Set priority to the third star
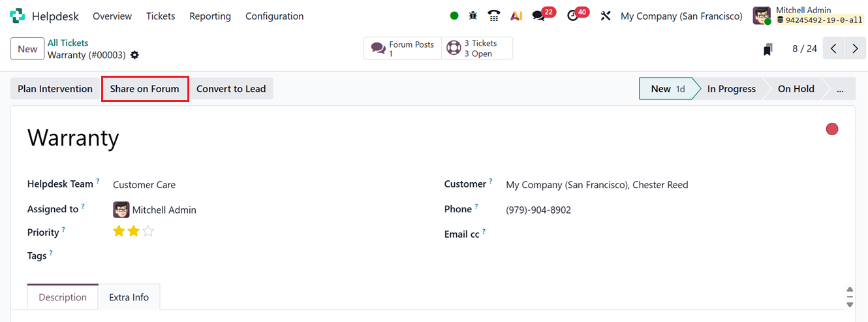The image size is (868, 322). [149, 231]
